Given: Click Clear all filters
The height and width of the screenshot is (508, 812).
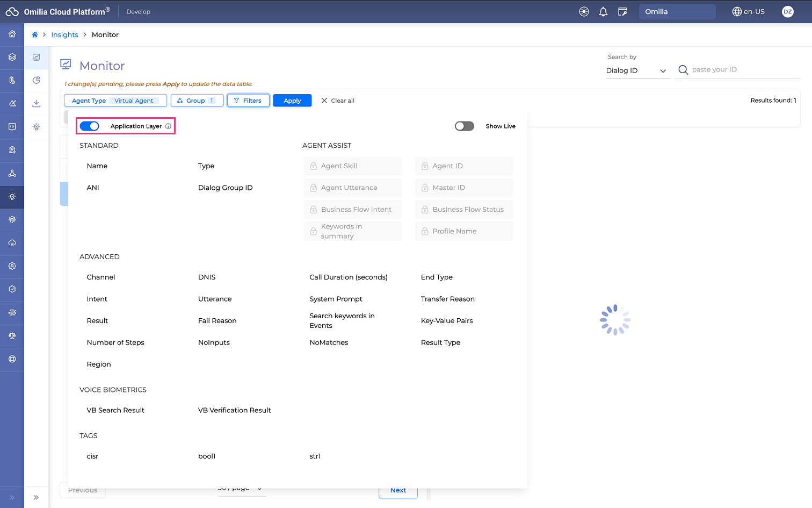Looking at the screenshot, I should coord(338,101).
